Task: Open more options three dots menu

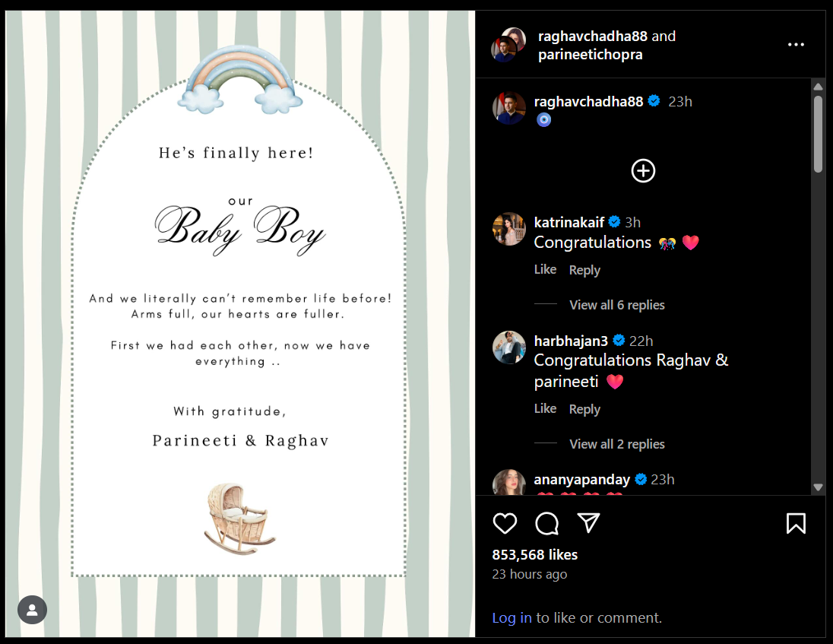Action: coord(796,45)
